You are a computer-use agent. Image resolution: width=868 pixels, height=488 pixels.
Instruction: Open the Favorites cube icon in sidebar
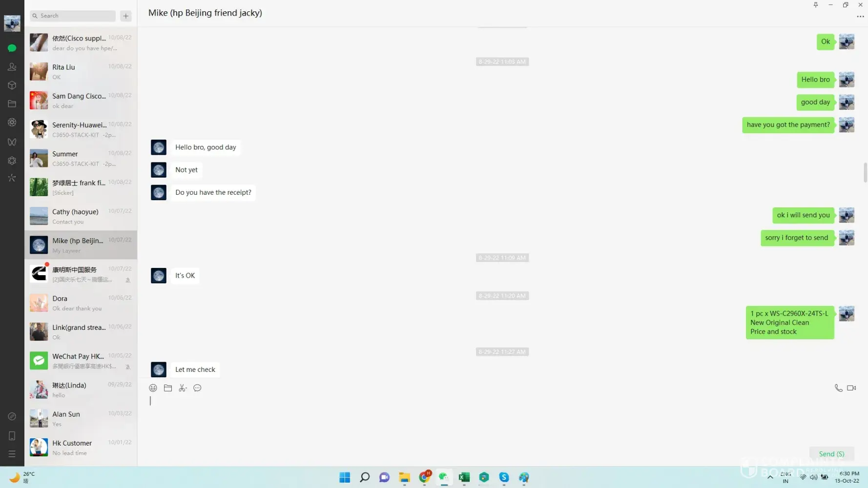click(12, 85)
